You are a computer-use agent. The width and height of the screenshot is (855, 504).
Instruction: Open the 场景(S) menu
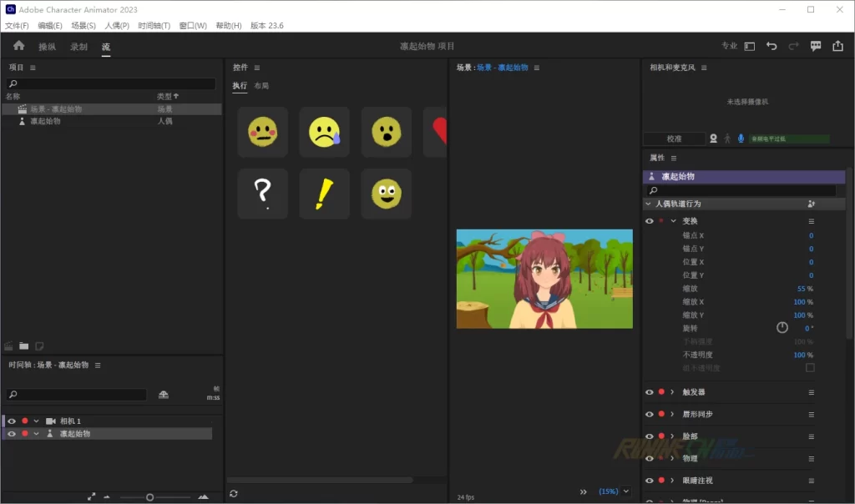point(83,26)
